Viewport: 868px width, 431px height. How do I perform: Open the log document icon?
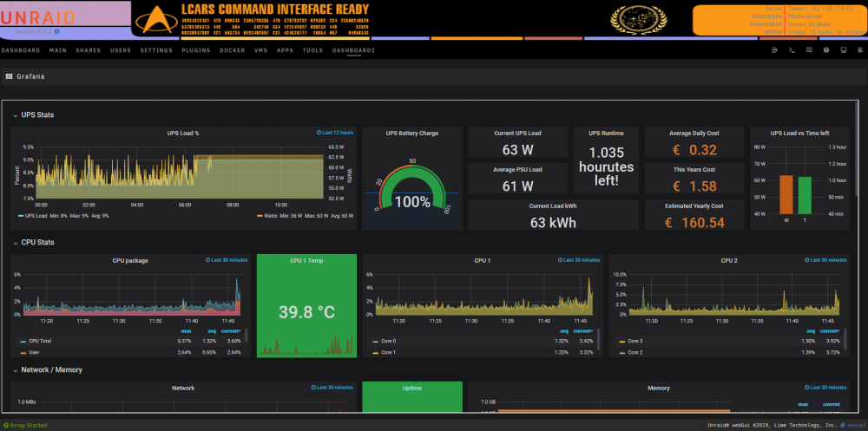(860, 50)
